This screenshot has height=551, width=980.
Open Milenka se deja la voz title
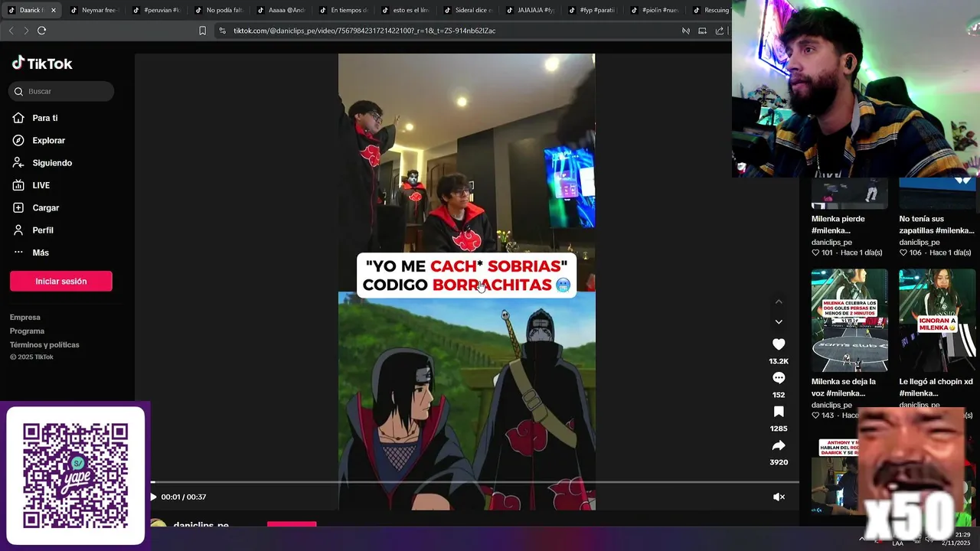[x=844, y=387]
